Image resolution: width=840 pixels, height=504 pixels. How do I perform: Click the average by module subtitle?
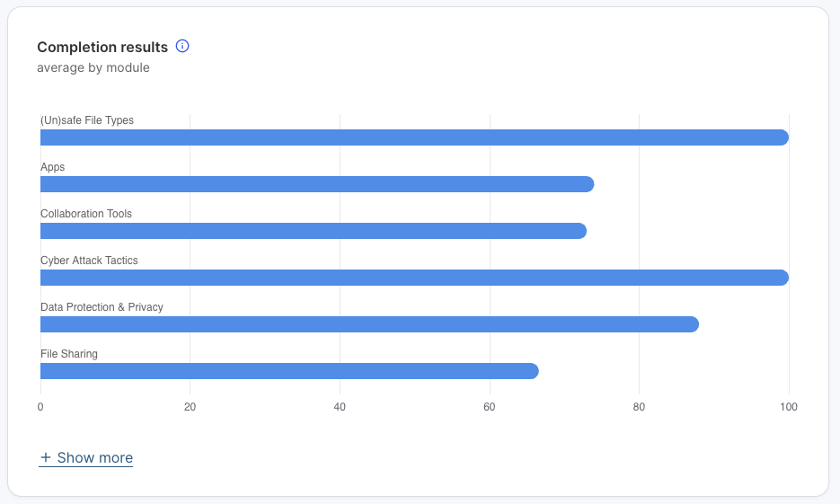coord(93,67)
